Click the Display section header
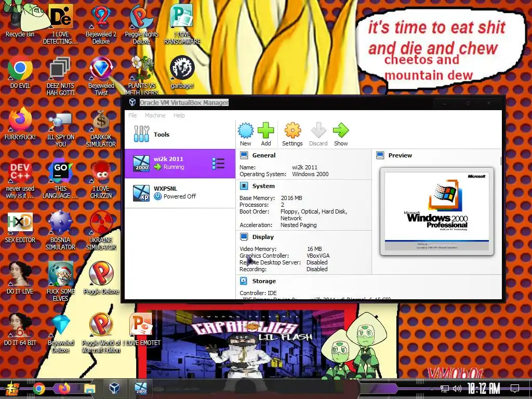Viewport: 532px width, 399px height. [263, 237]
